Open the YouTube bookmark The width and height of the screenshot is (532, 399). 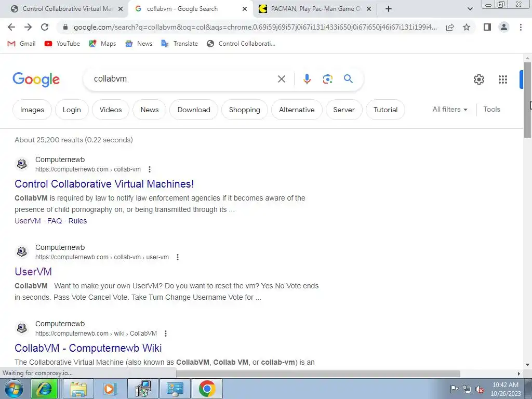[x=62, y=44]
